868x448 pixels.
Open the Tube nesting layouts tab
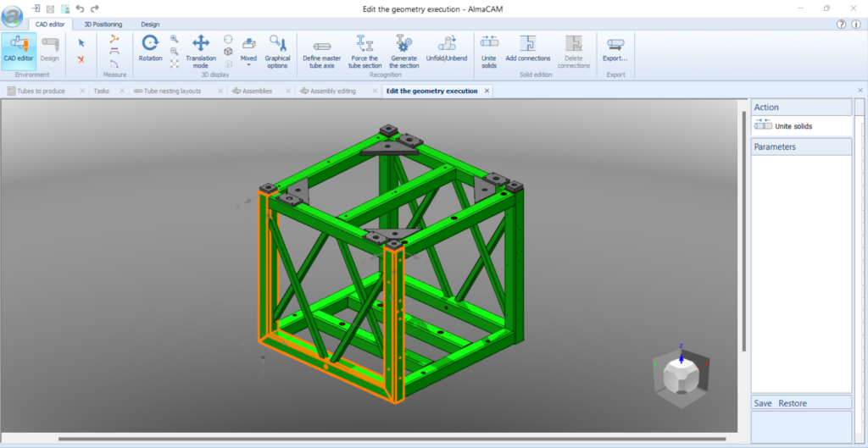(x=172, y=91)
